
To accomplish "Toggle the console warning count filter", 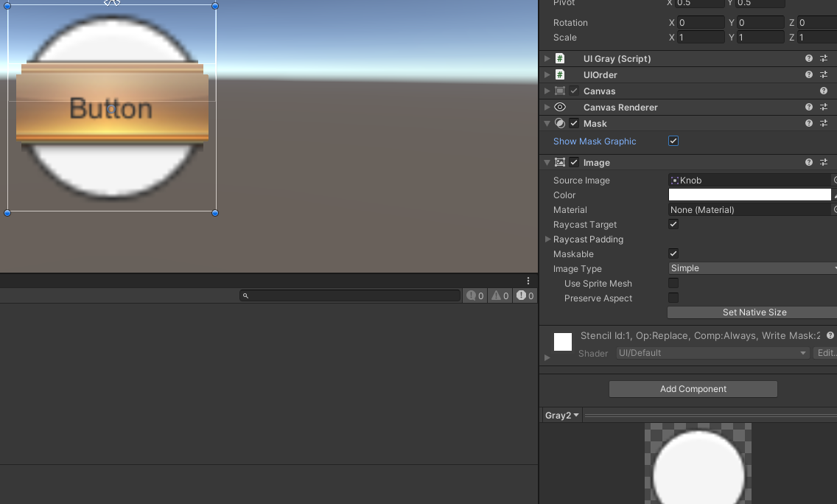I will 500,295.
